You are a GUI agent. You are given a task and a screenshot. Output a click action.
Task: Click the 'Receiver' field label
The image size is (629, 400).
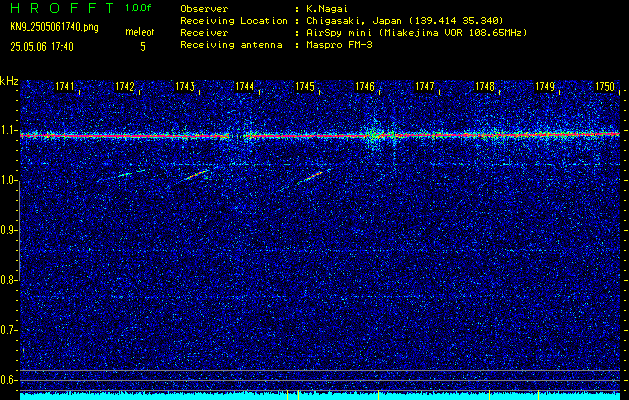(204, 33)
